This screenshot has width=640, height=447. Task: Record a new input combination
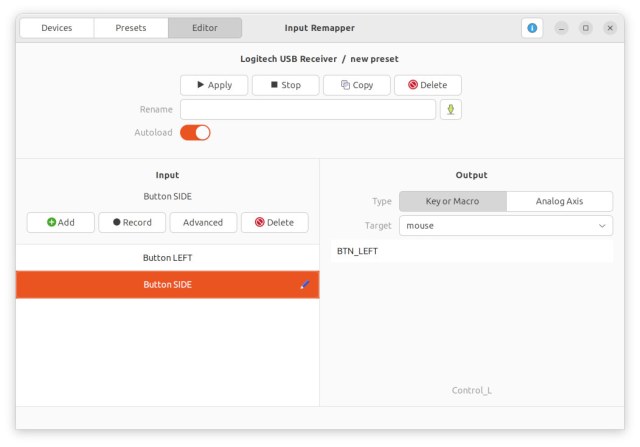[x=132, y=222]
